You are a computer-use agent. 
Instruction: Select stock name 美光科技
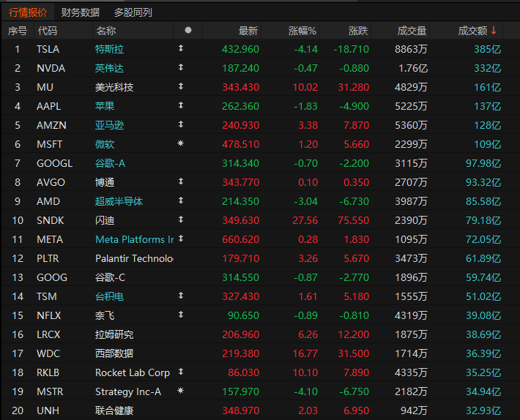click(114, 88)
